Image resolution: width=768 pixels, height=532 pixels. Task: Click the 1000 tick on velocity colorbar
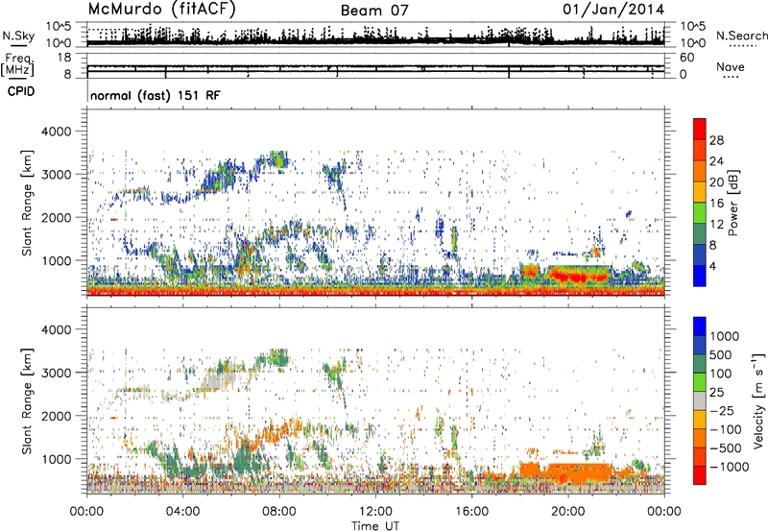point(724,336)
